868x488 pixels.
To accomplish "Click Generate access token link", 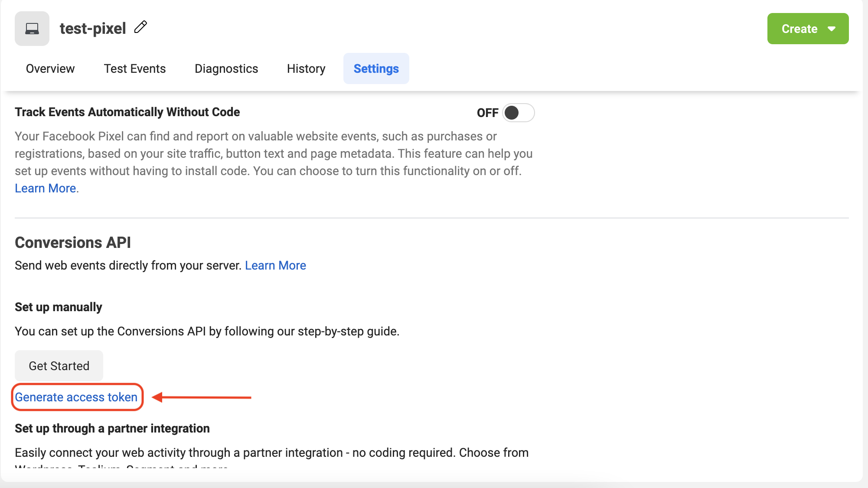I will point(76,397).
